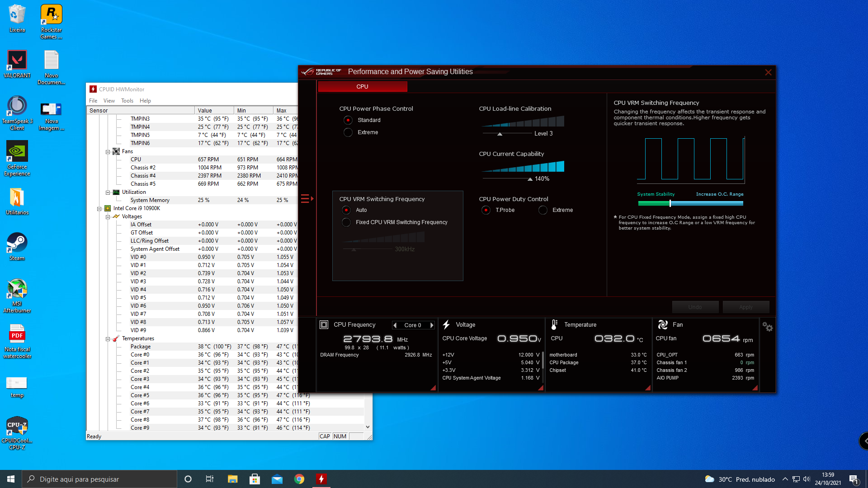The height and width of the screenshot is (488, 868).
Task: Select the CPU tab in ROG utility
Action: 363,87
